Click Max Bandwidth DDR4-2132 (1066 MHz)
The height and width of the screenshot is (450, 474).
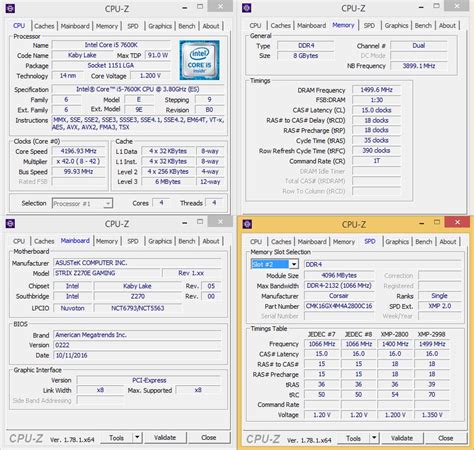tap(339, 286)
